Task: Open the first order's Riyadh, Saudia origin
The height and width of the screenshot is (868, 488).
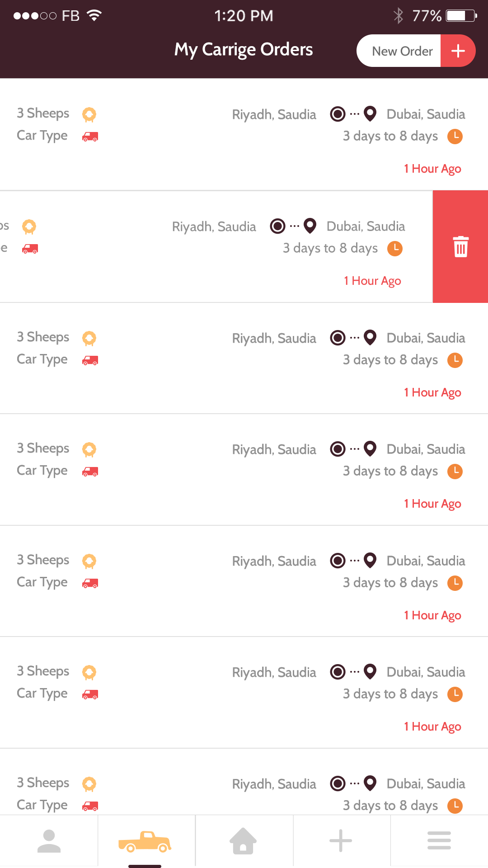Action: pyautogui.click(x=274, y=114)
